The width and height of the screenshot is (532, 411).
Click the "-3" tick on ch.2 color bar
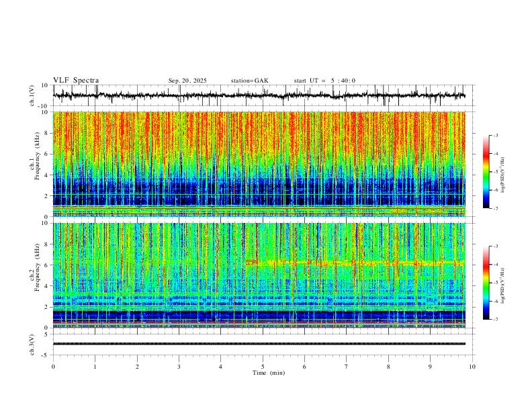(495, 246)
